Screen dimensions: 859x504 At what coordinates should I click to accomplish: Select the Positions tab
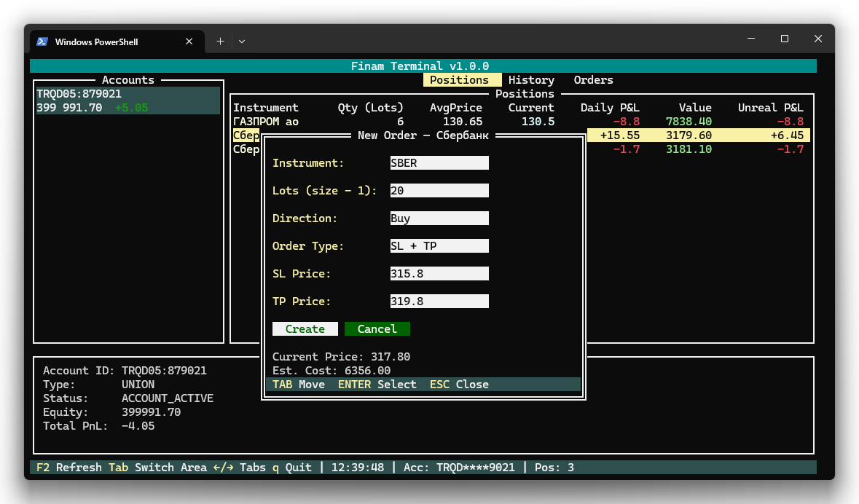pyautogui.click(x=460, y=80)
